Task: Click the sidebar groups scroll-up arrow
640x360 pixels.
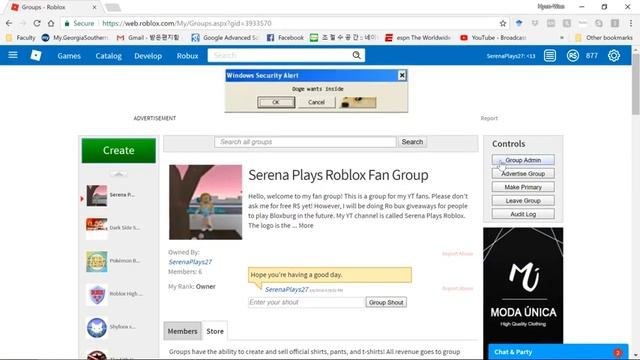Action: pyautogui.click(x=118, y=174)
